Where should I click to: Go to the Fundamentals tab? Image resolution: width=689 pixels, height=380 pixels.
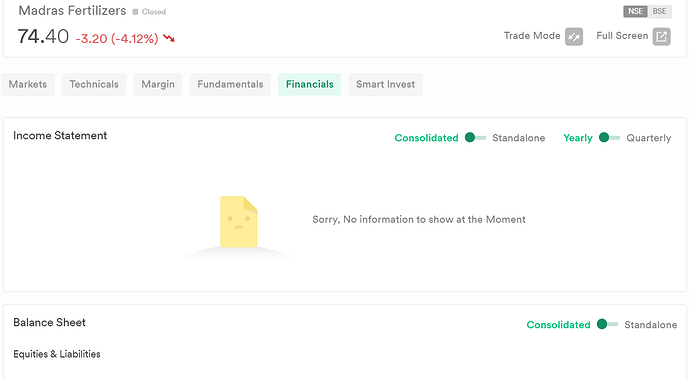(x=230, y=84)
